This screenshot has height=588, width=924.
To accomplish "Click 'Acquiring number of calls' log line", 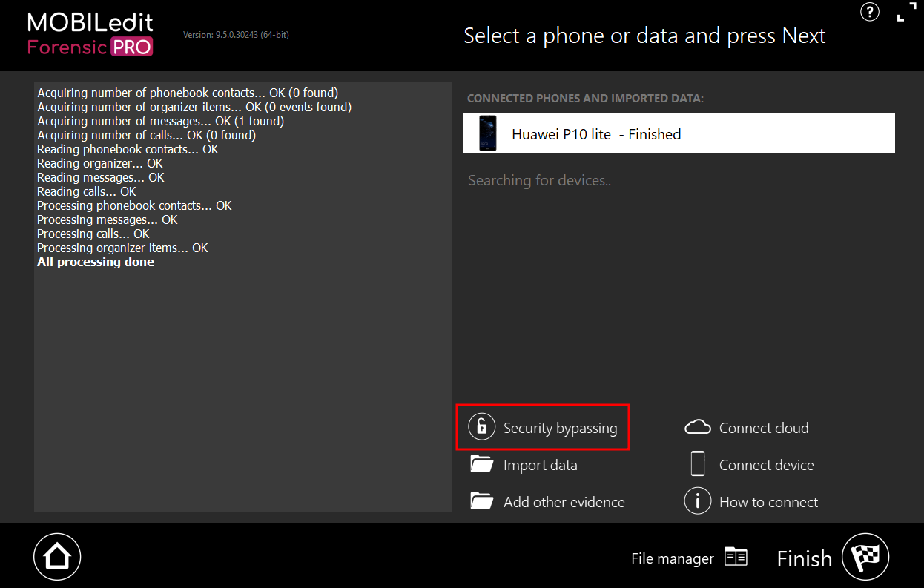I will click(146, 136).
